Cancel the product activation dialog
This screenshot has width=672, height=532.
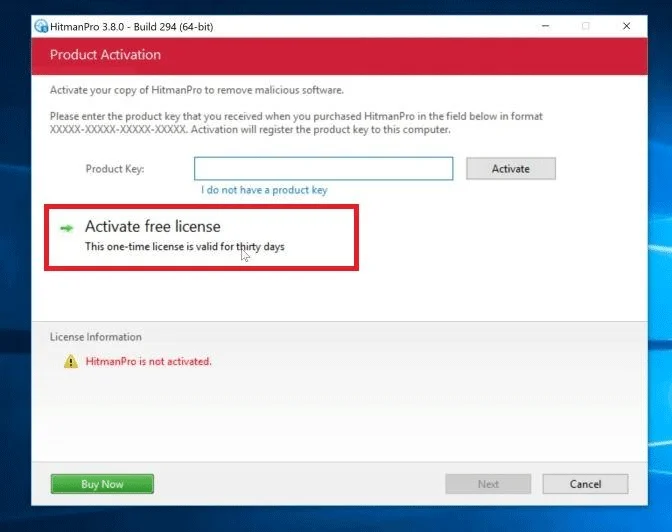click(585, 484)
